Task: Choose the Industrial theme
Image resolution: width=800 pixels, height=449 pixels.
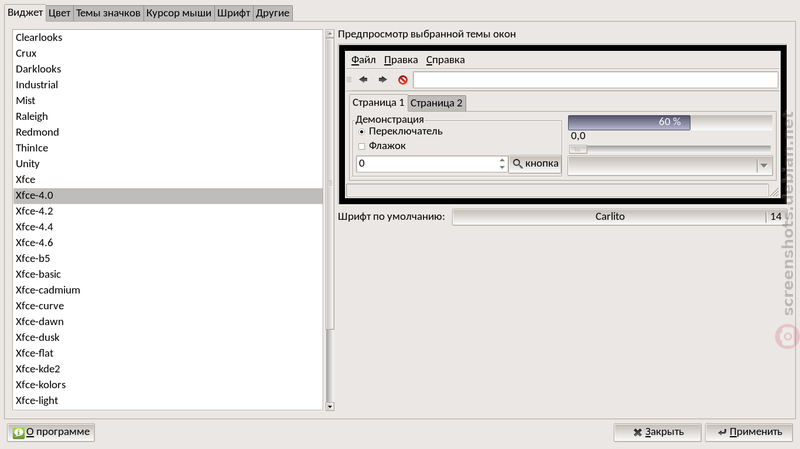Action: 168,85
